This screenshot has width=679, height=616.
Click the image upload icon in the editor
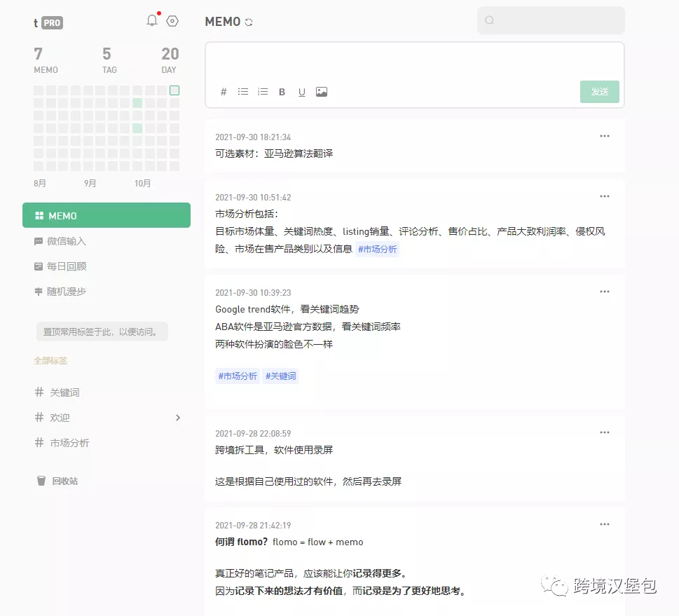click(x=322, y=92)
